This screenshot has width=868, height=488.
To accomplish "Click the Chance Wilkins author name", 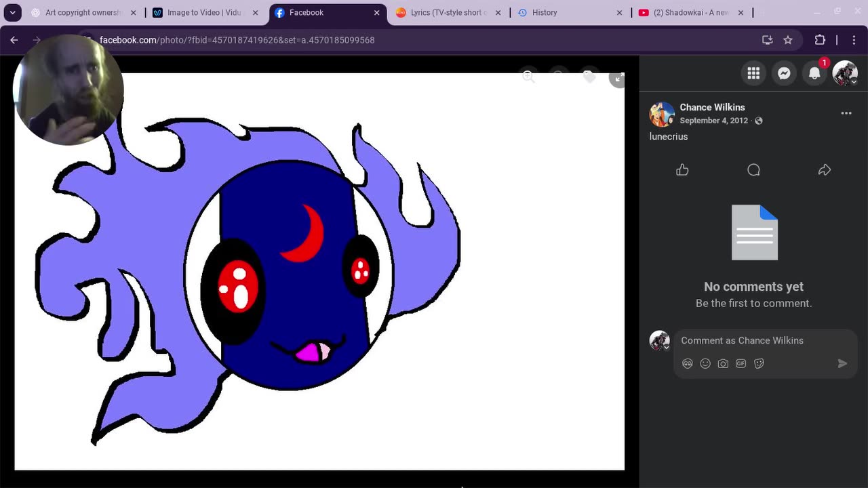I will pos(712,107).
